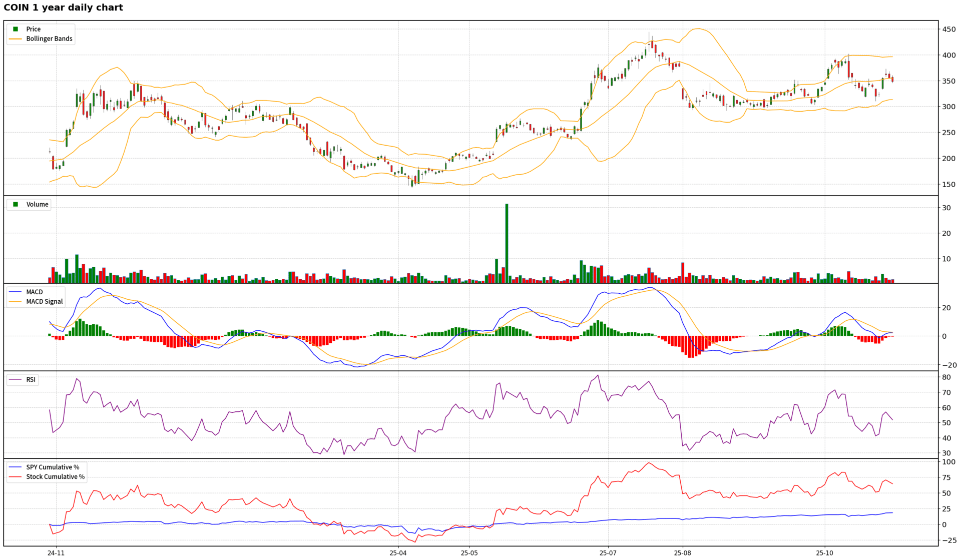Click the 25-05 date axis label
The height and width of the screenshot is (560, 961).
469,553
